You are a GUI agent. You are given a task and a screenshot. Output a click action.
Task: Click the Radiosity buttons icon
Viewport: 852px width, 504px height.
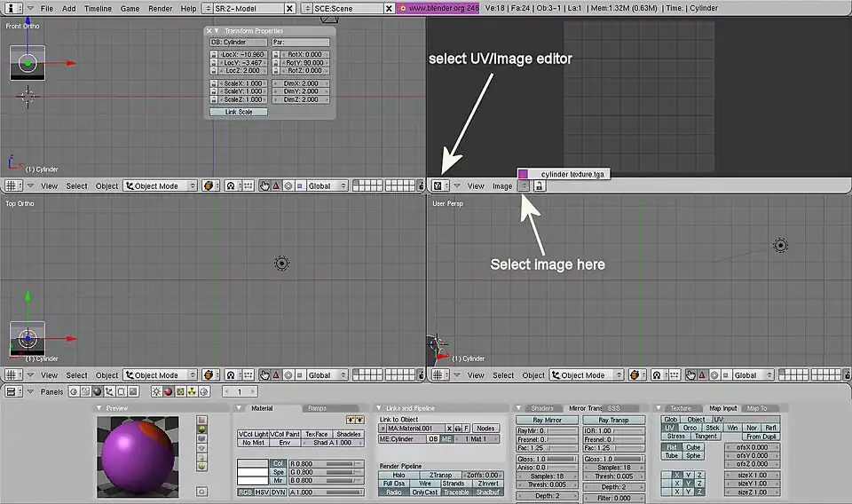pyautogui.click(x=192, y=391)
